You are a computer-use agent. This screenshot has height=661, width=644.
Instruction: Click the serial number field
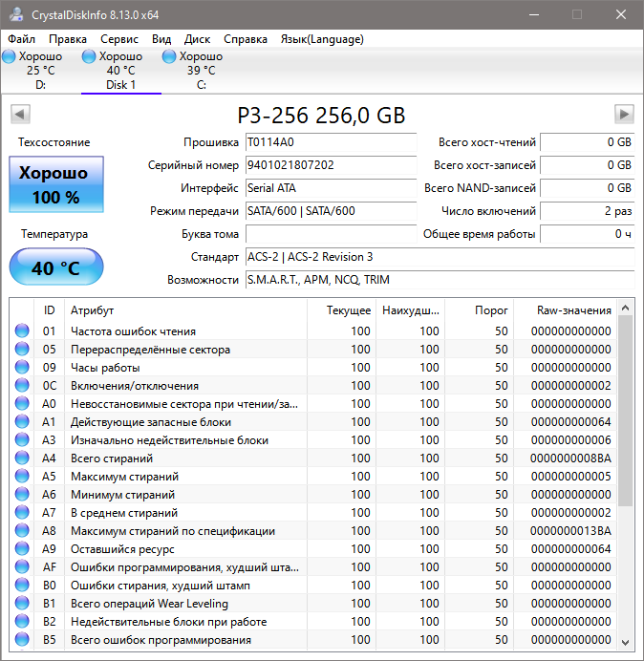[x=331, y=165]
